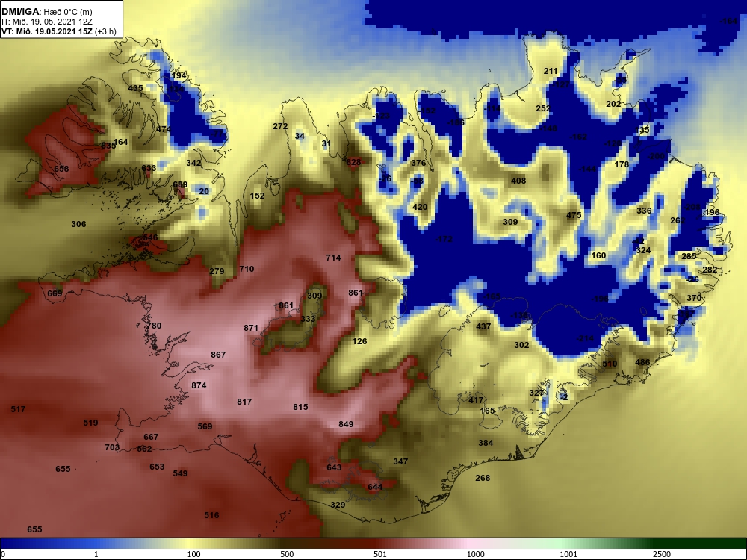Click the legend label 100
Image resolution: width=747 pixels, height=560 pixels.
pyautogui.click(x=194, y=554)
